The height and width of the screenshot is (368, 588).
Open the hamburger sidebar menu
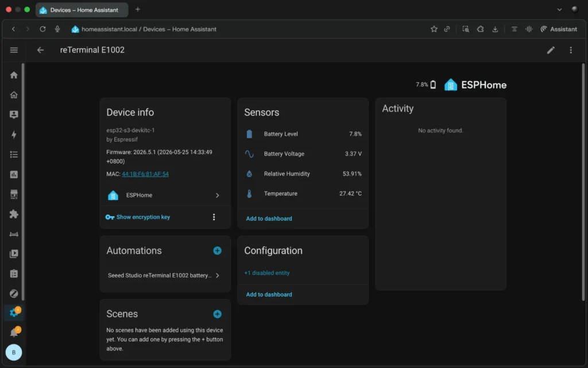14,50
